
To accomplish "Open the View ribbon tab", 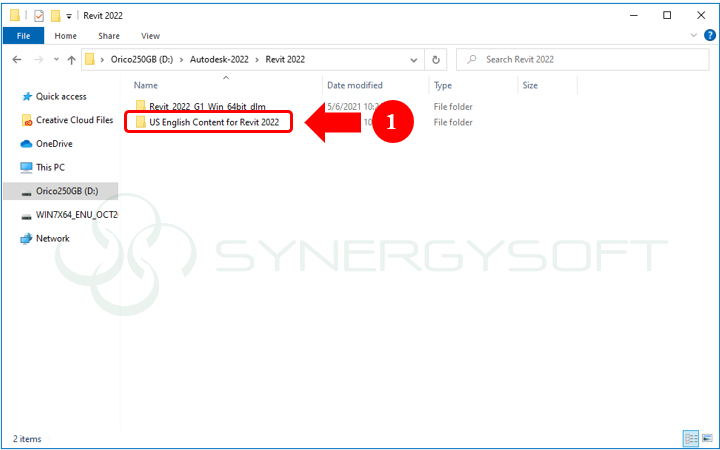I will (150, 36).
